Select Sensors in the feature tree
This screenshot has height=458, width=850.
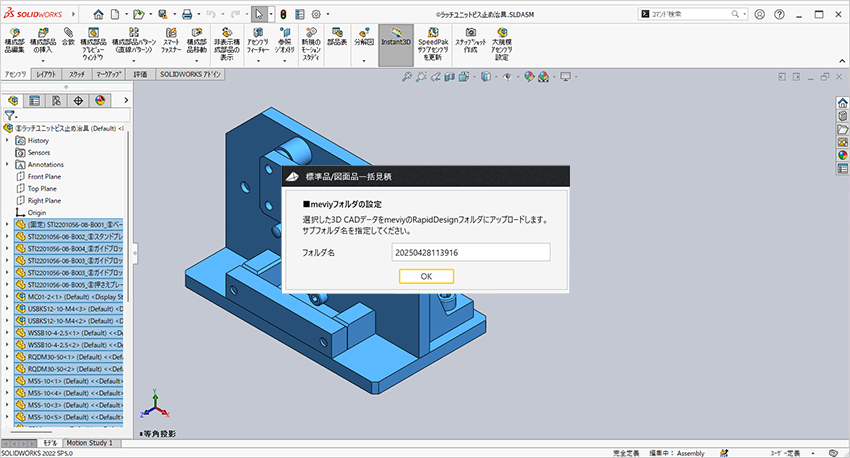click(38, 153)
